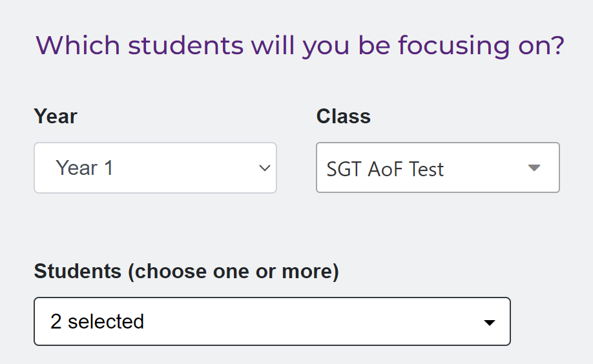
Task: Click "(choose one or more)" hint text
Action: tap(233, 271)
